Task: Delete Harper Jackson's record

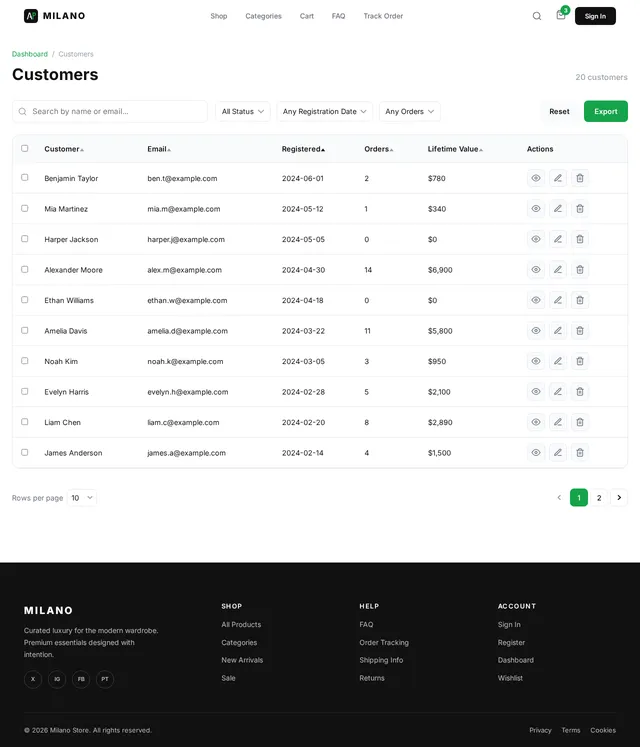Action: click(579, 239)
